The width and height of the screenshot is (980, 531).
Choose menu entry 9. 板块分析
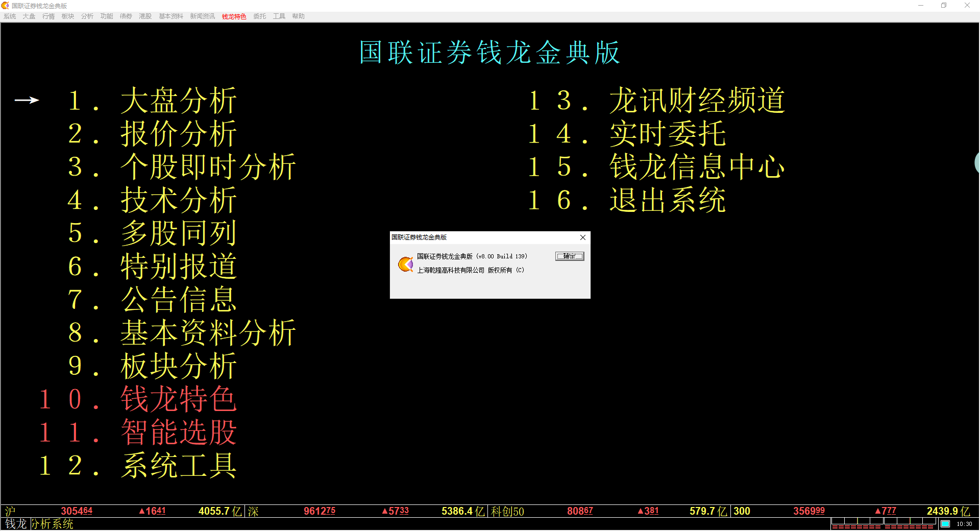click(x=152, y=366)
